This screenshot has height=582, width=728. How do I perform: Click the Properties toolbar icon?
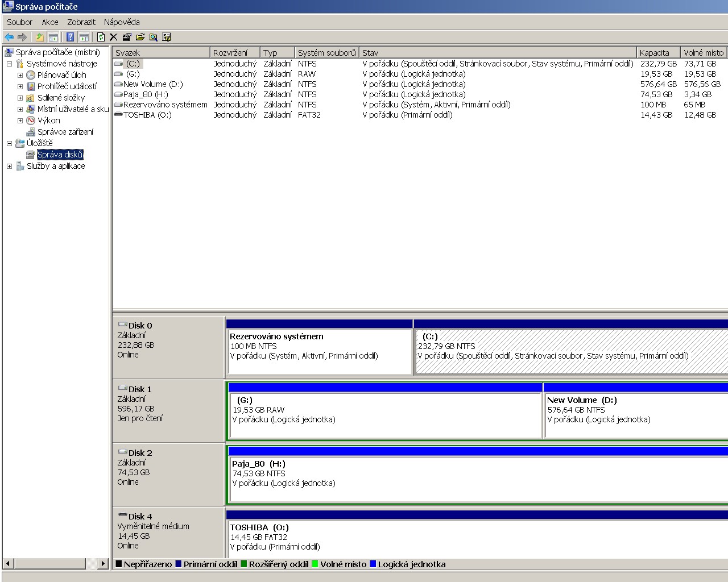click(126, 38)
